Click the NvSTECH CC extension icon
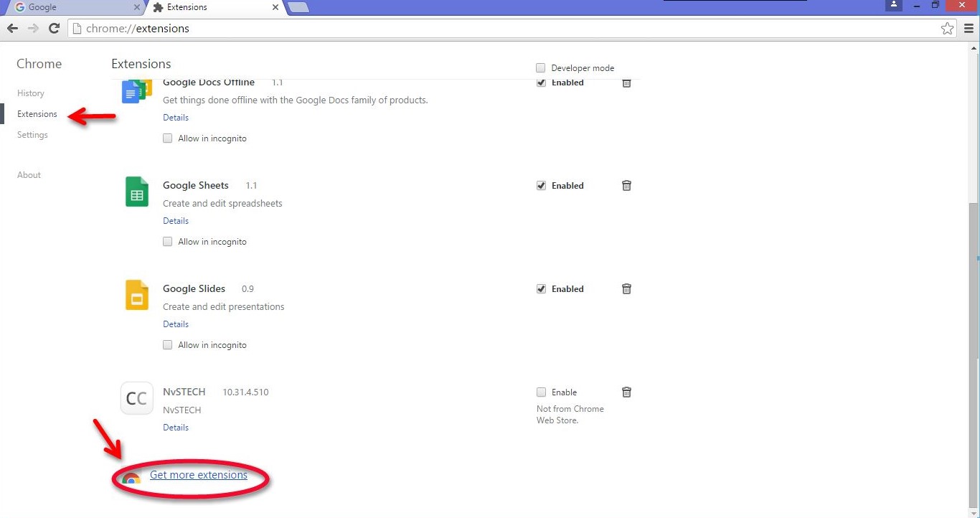 137,398
